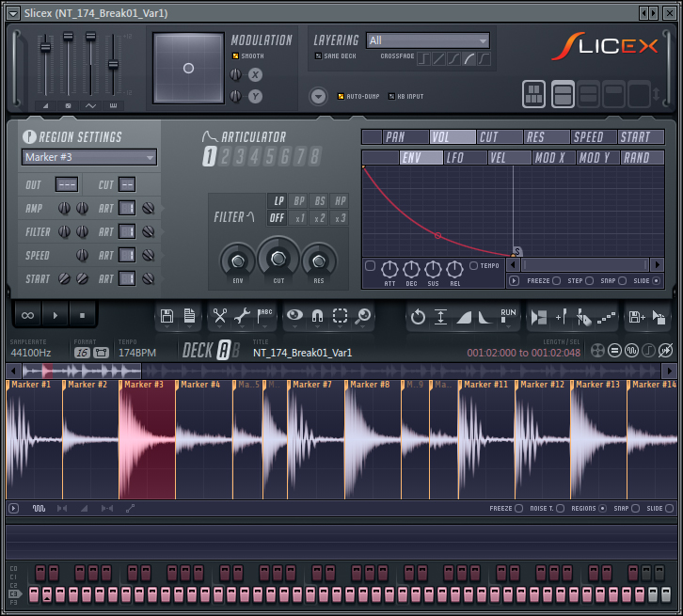This screenshot has height=616, width=683.
Task: Select articulator number 2
Action: point(225,156)
